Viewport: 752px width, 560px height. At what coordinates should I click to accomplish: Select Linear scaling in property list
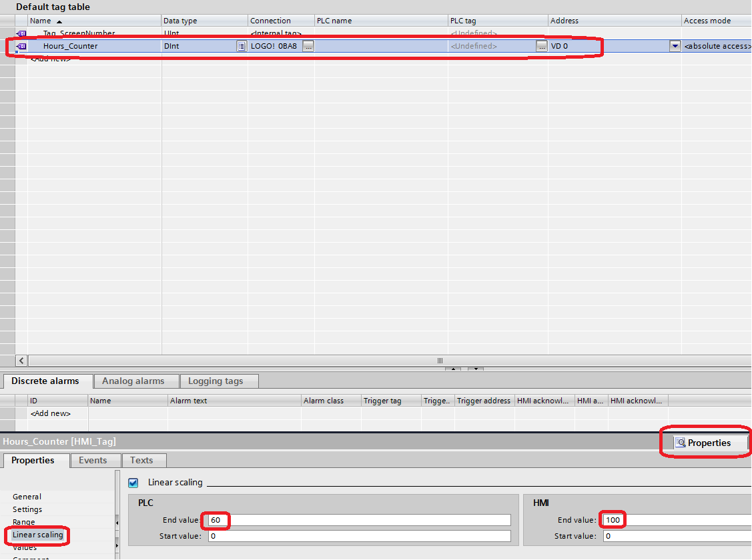click(38, 535)
